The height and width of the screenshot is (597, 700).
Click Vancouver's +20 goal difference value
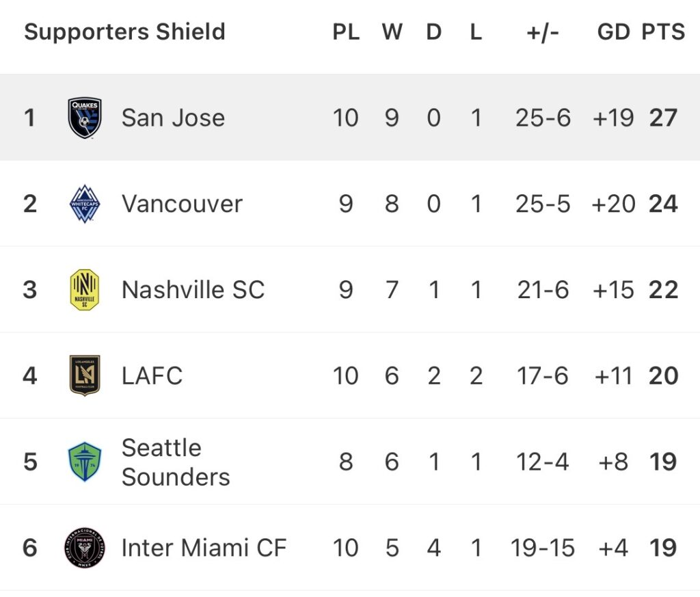click(x=613, y=204)
